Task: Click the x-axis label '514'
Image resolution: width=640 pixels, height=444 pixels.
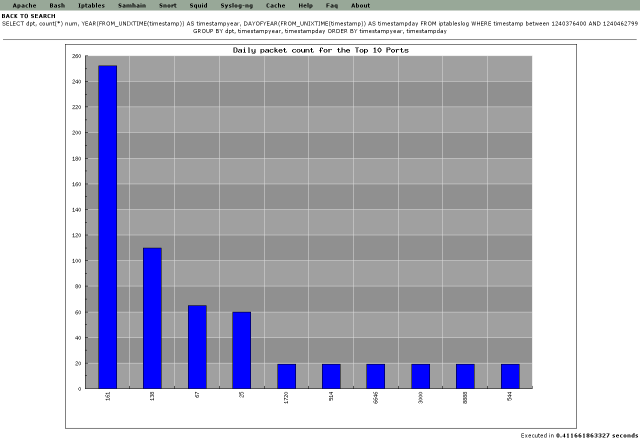Action: point(331,396)
